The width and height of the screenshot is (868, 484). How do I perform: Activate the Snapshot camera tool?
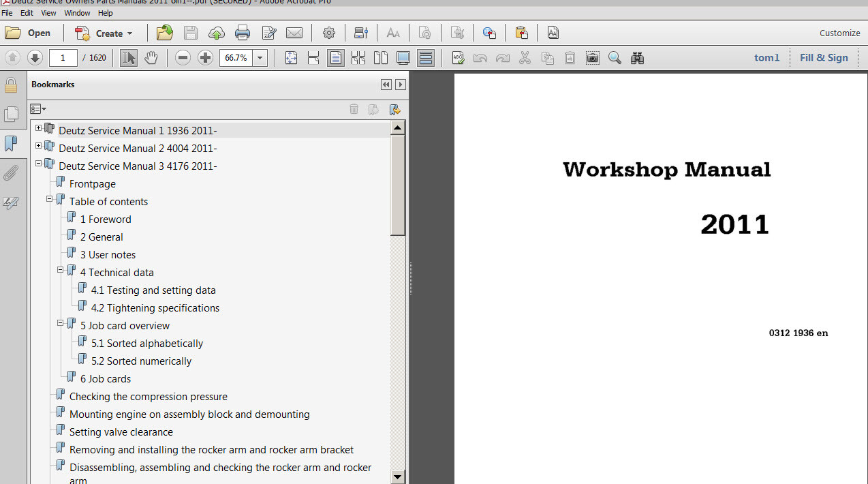pyautogui.click(x=593, y=58)
